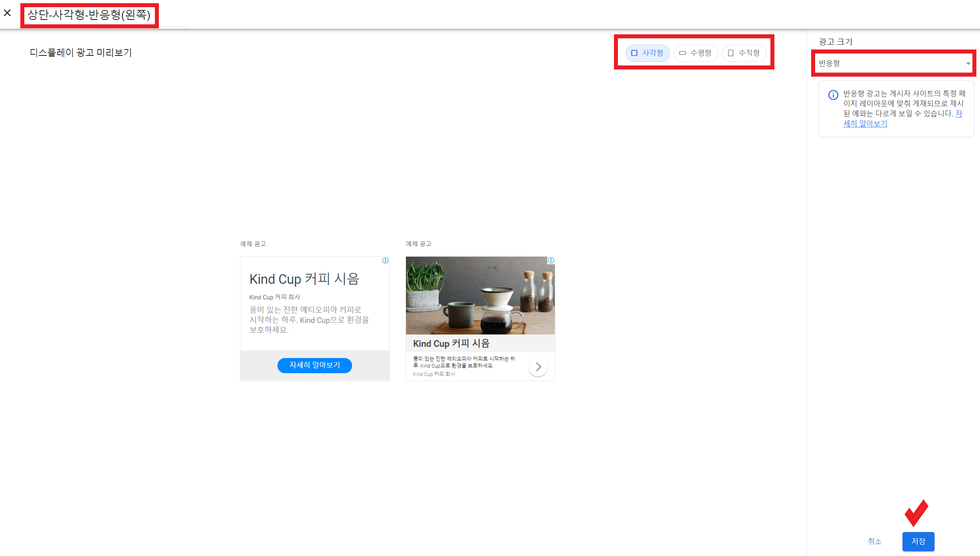The image size is (980, 556).
Task: Click the coffee photo in example ad
Action: point(480,295)
